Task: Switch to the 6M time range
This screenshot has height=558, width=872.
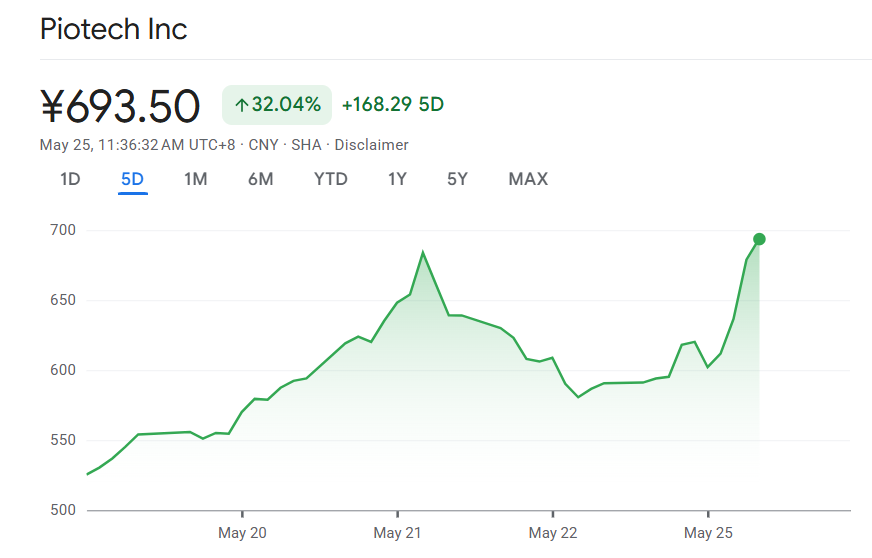Action: [x=260, y=179]
